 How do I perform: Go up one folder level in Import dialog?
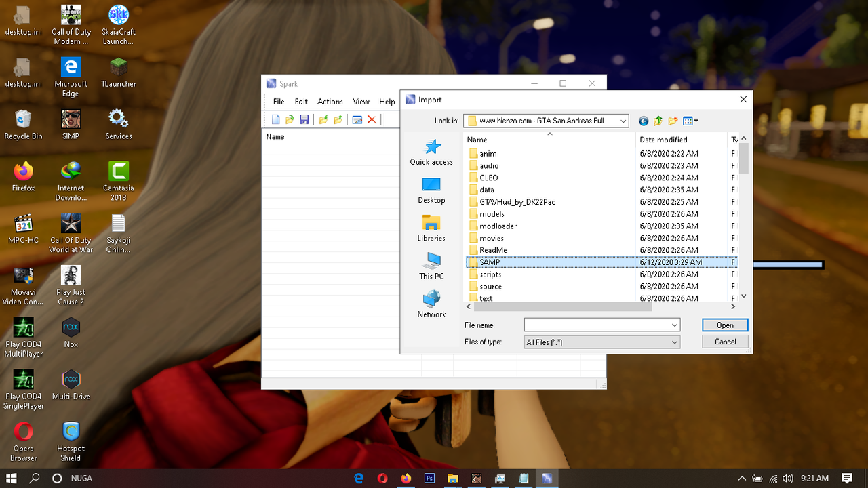(x=658, y=121)
